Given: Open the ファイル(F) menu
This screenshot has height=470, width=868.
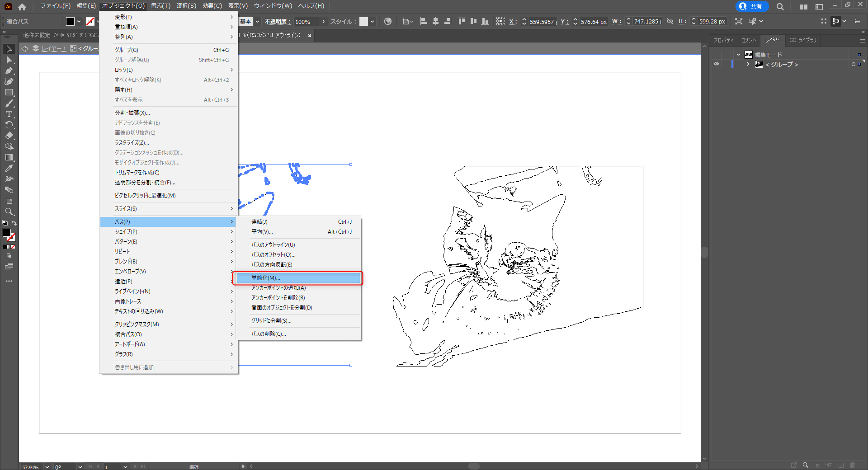Looking at the screenshot, I should [x=55, y=6].
